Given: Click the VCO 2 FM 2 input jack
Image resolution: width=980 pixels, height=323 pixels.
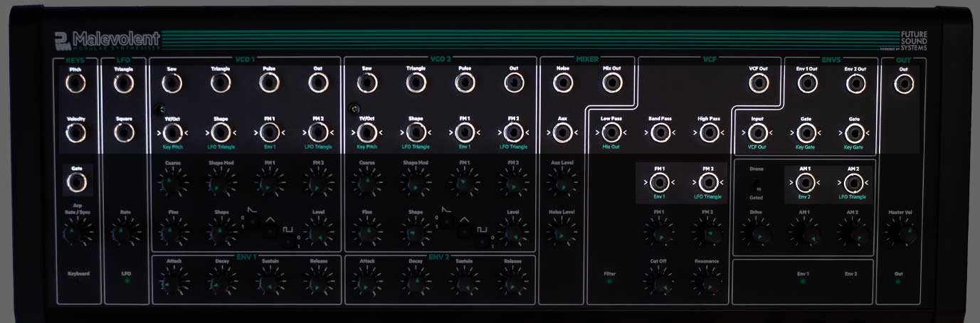Looking at the screenshot, I should [x=514, y=133].
